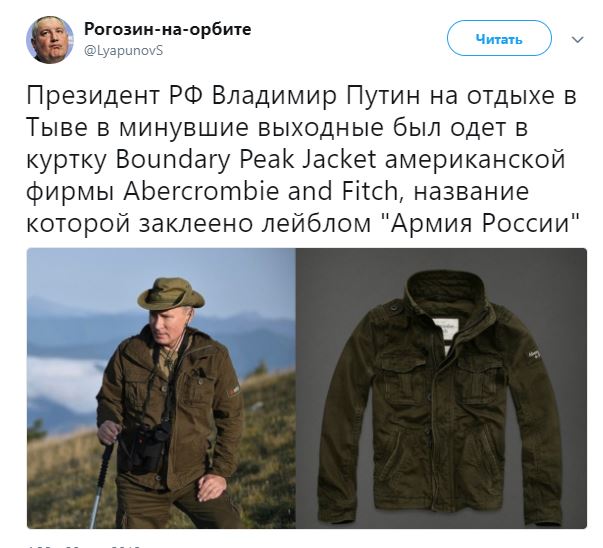
Task: Follow the account with the Читать button
Action: point(499,38)
